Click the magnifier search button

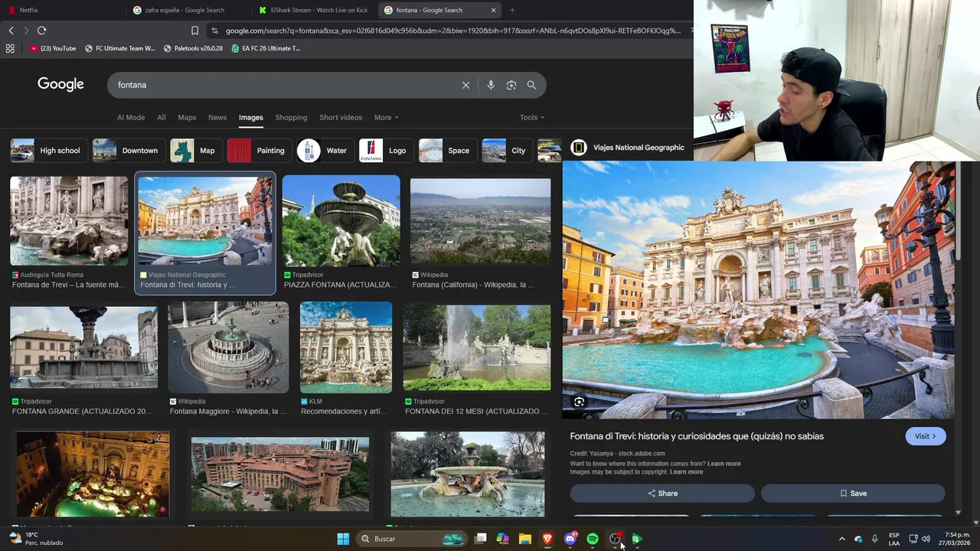pyautogui.click(x=531, y=85)
